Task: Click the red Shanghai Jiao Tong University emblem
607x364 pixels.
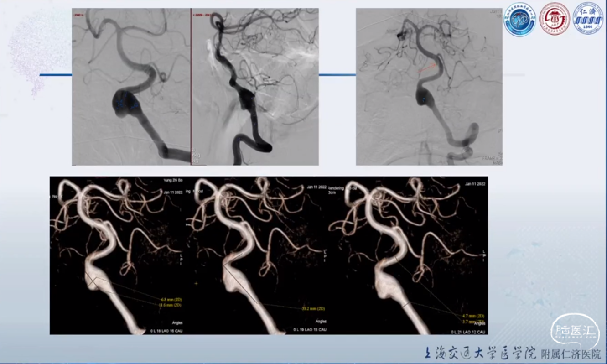Action: 555,19
